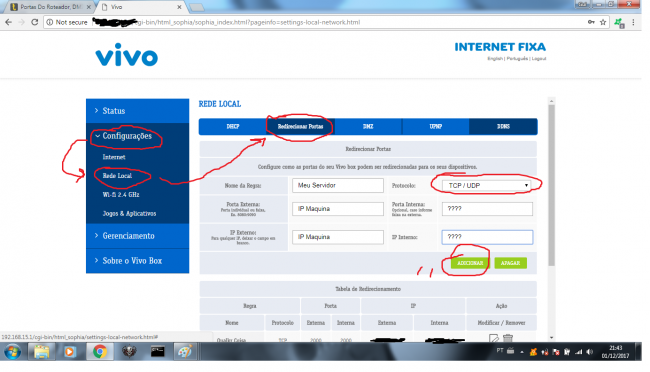Switch to the DMZ tab
The width and height of the screenshot is (650, 372).
[368, 126]
